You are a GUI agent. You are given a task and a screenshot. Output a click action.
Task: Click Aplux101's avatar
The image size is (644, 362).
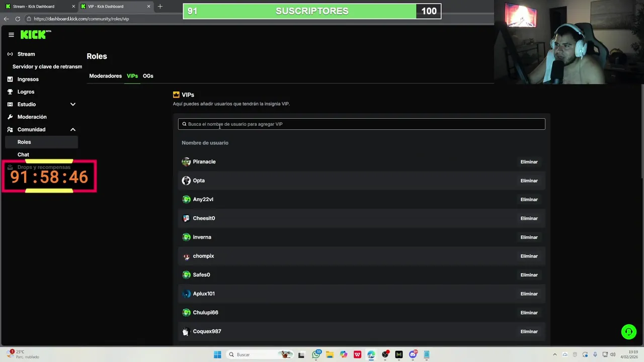186,294
